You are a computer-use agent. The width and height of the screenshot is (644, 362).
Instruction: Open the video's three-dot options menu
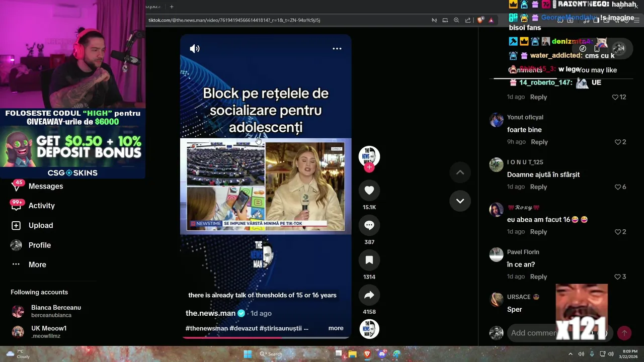click(337, 49)
